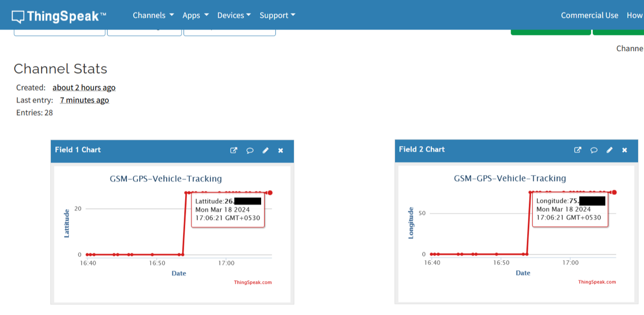The width and height of the screenshot is (644, 315).
Task: Click the '7 minutes ago' last entry time
Action: tap(85, 100)
